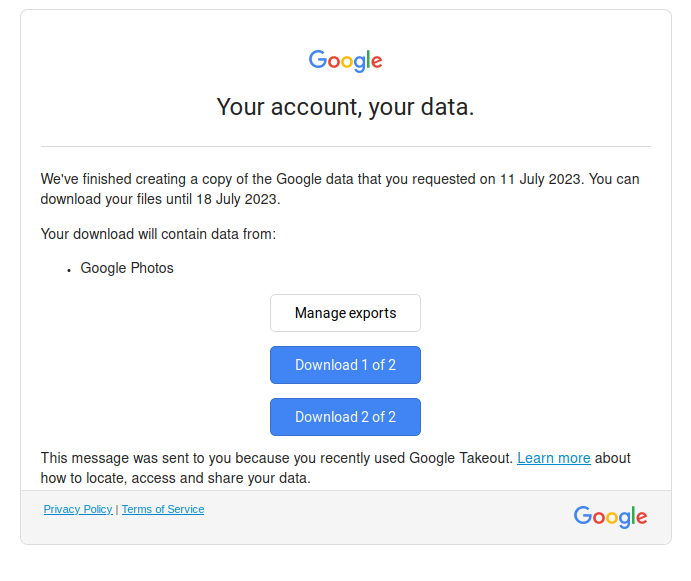Screen dimensions: 691x581
Task: Open the Learn more link
Action: pyautogui.click(x=554, y=458)
